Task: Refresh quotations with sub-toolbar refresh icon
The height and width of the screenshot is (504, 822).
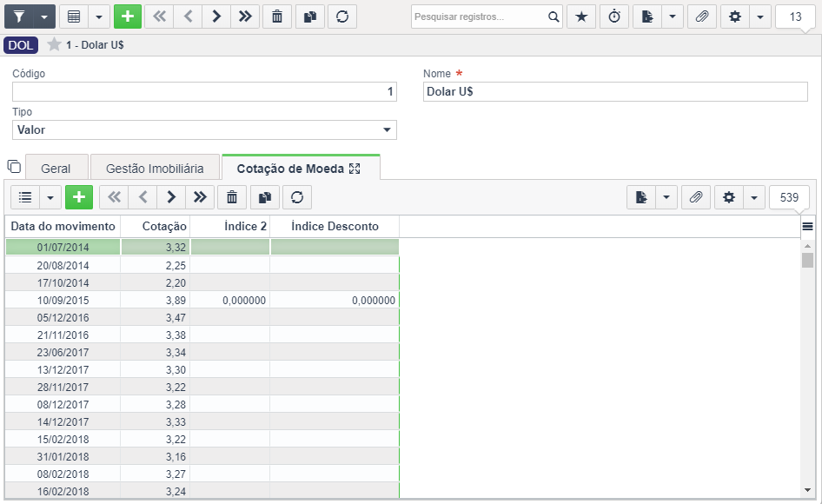Action: click(297, 197)
